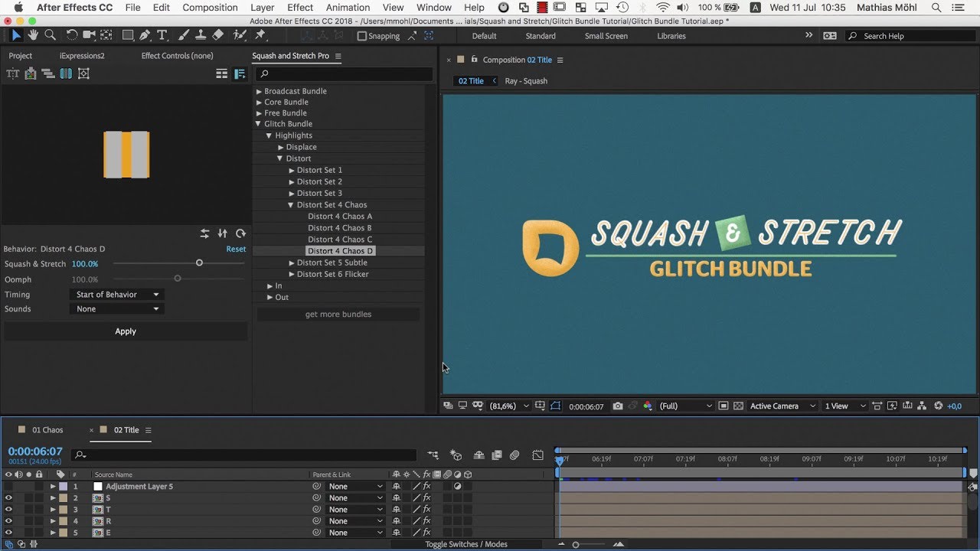Switch to the iExpressions2 tab
The image size is (980, 551).
click(x=82, y=56)
